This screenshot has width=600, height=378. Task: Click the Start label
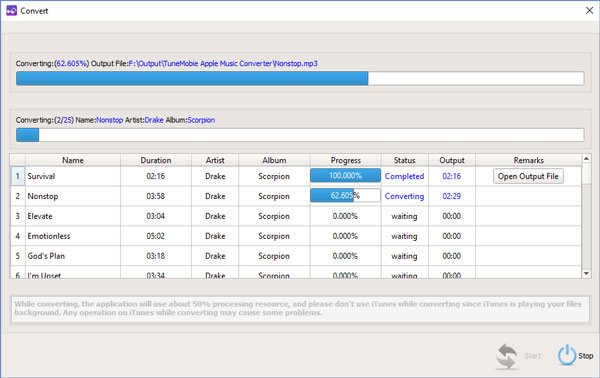click(x=533, y=356)
